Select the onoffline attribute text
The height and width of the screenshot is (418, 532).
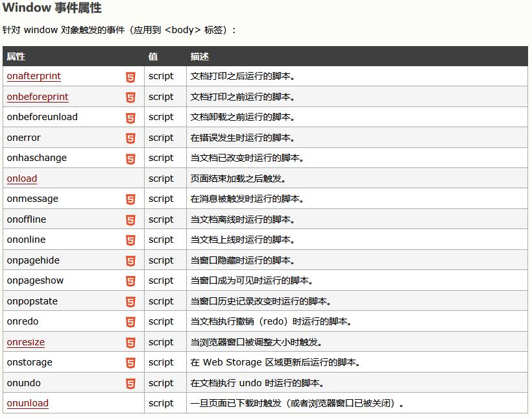coord(27,219)
